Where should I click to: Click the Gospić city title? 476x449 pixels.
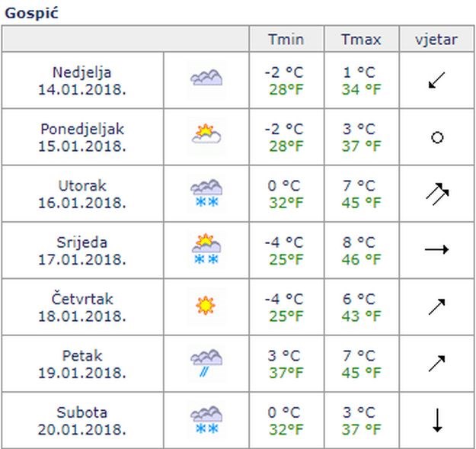31,14
